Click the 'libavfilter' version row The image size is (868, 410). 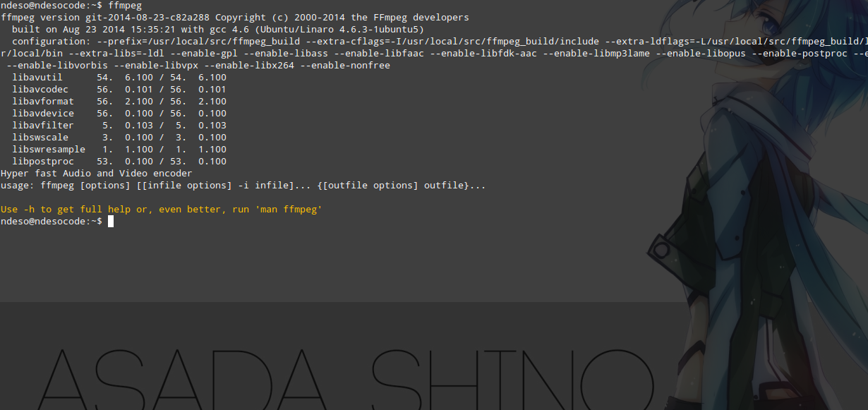pos(119,126)
